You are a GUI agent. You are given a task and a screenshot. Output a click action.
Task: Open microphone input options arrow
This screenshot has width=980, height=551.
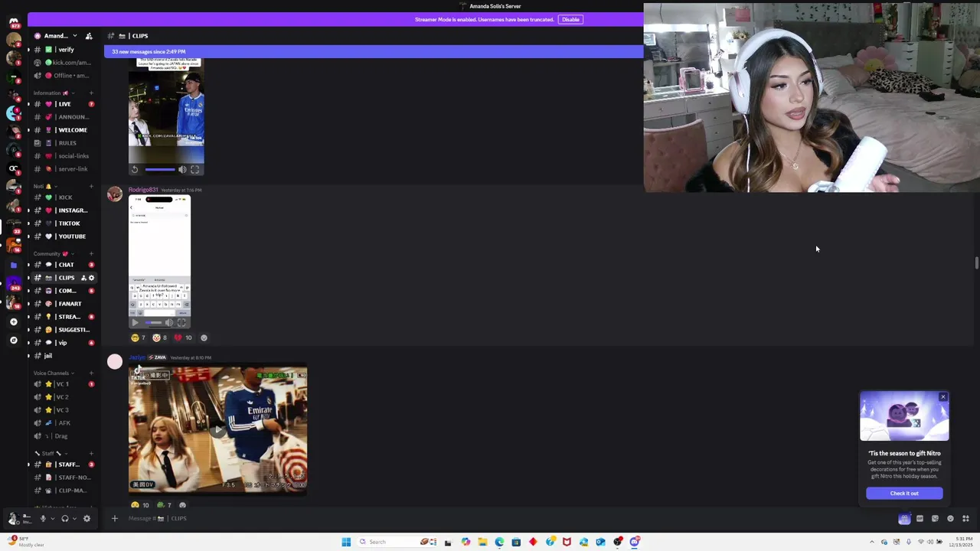[52, 518]
